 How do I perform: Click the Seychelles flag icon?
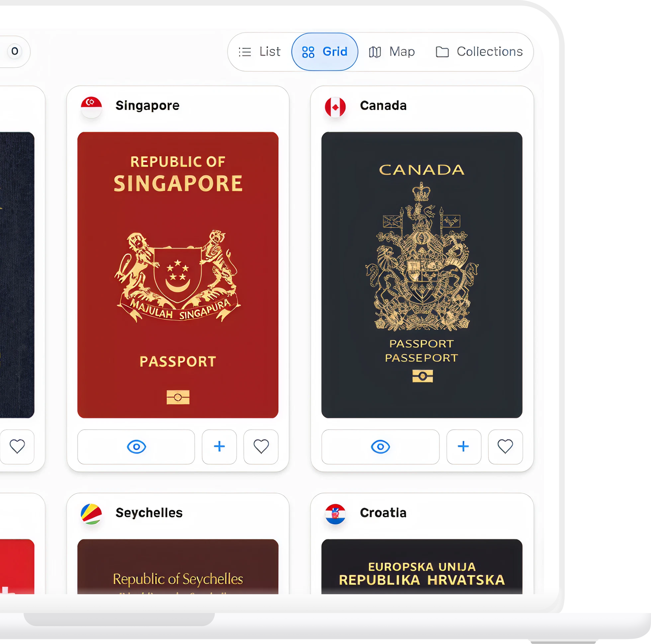pos(91,514)
